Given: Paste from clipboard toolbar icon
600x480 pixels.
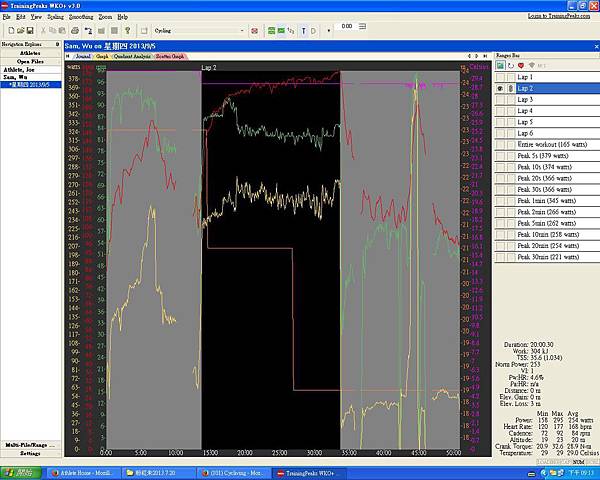Looking at the screenshot, I should click(62, 31).
